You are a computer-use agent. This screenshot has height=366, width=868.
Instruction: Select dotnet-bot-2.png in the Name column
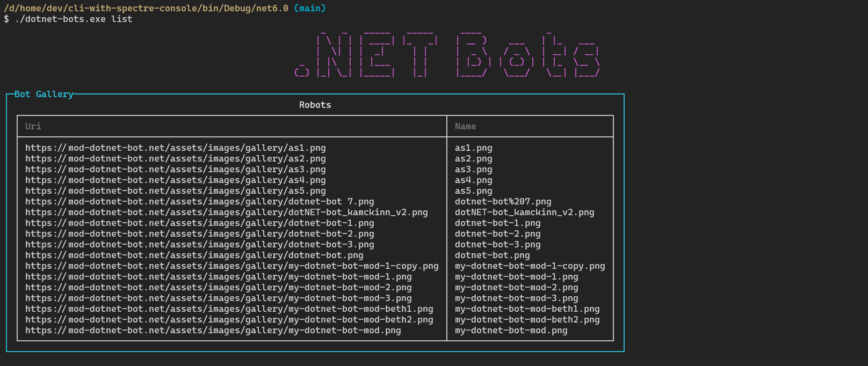click(x=498, y=233)
